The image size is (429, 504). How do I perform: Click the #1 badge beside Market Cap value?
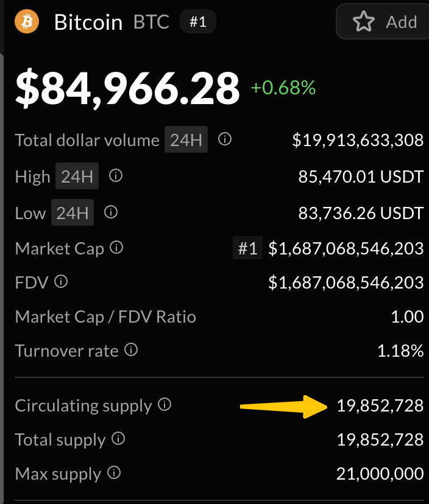tap(247, 248)
